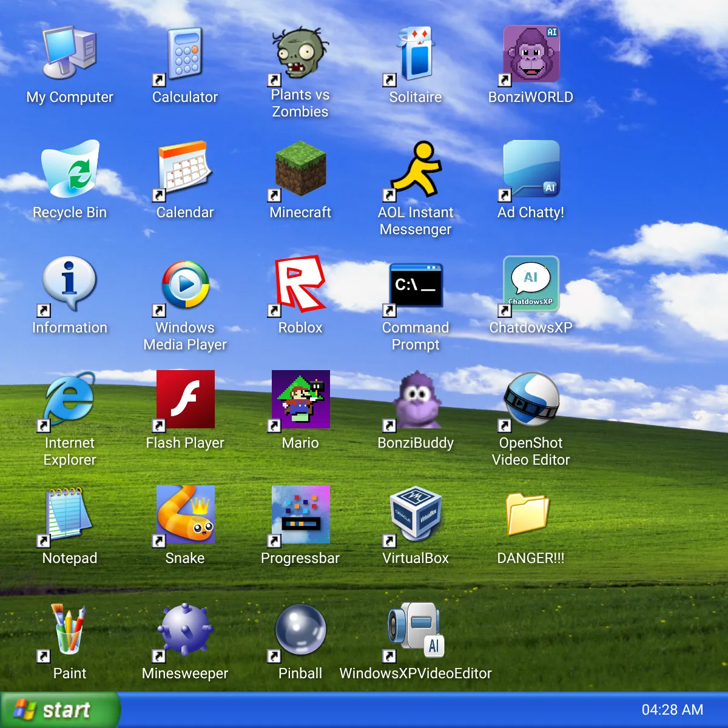Click the Mario game icon
The width and height of the screenshot is (728, 728).
click(x=300, y=399)
